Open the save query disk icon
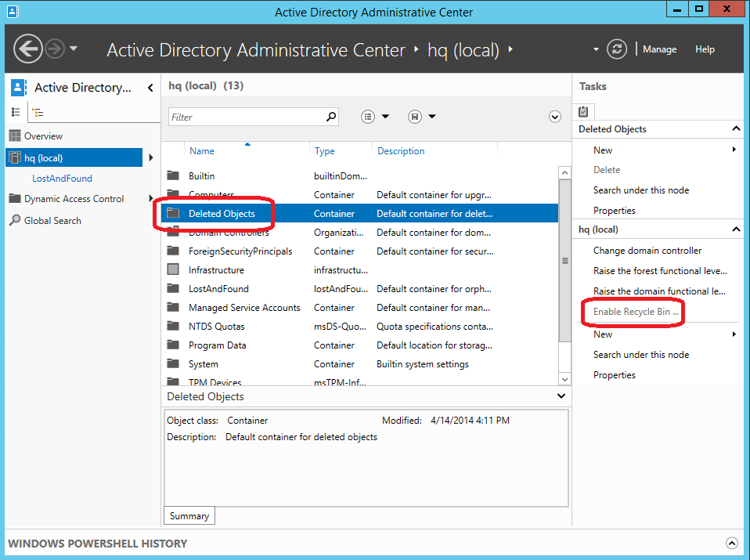This screenshot has height=560, width=750. pos(413,116)
